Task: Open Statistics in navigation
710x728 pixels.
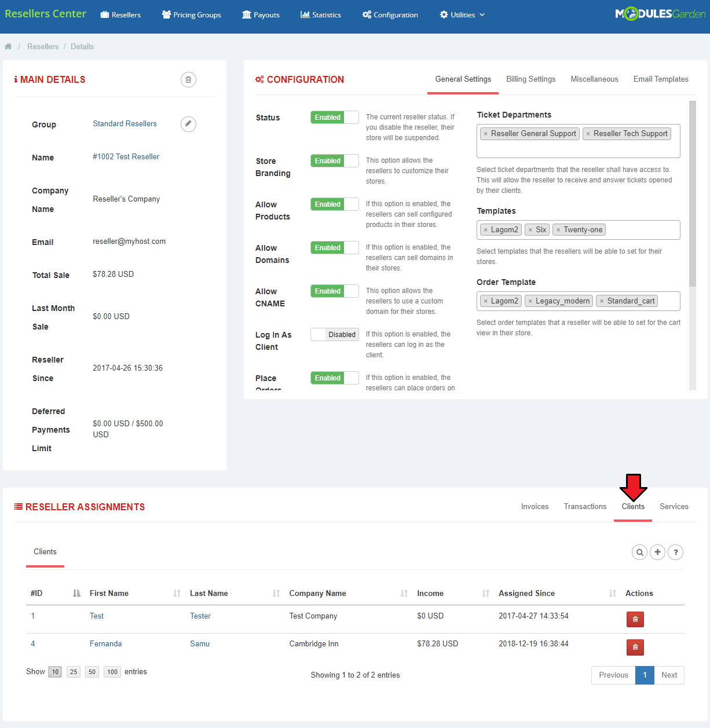Action: (321, 15)
